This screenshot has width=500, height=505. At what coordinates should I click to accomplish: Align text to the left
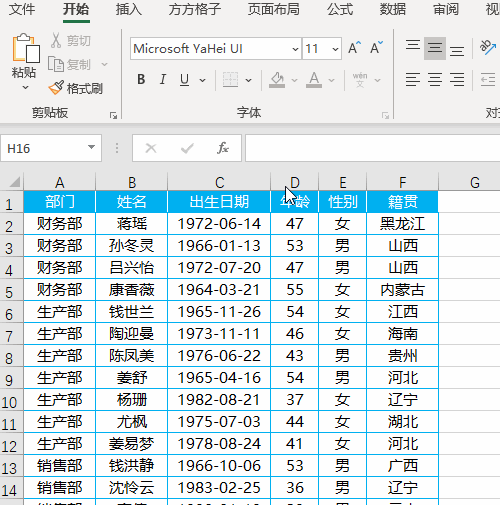tap(413, 80)
